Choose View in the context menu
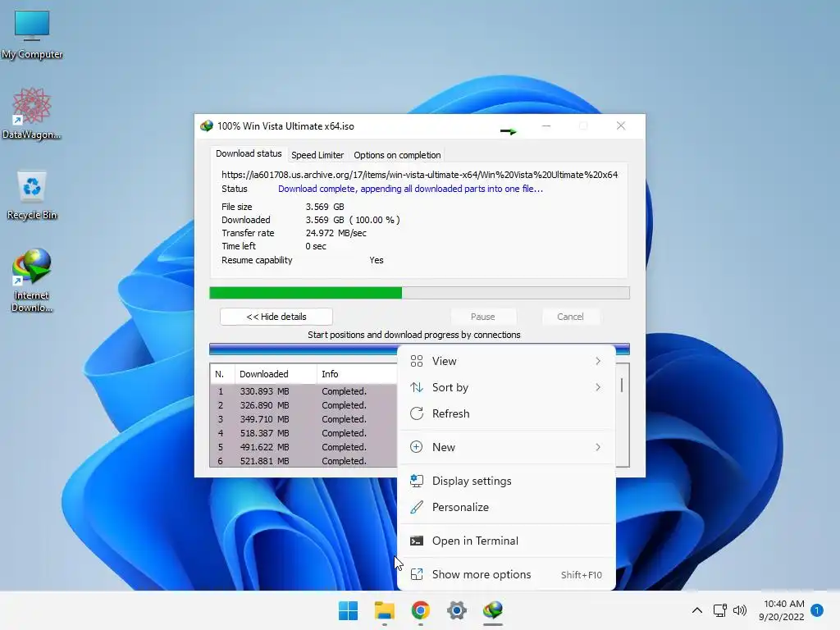This screenshot has width=840, height=630. [x=506, y=361]
